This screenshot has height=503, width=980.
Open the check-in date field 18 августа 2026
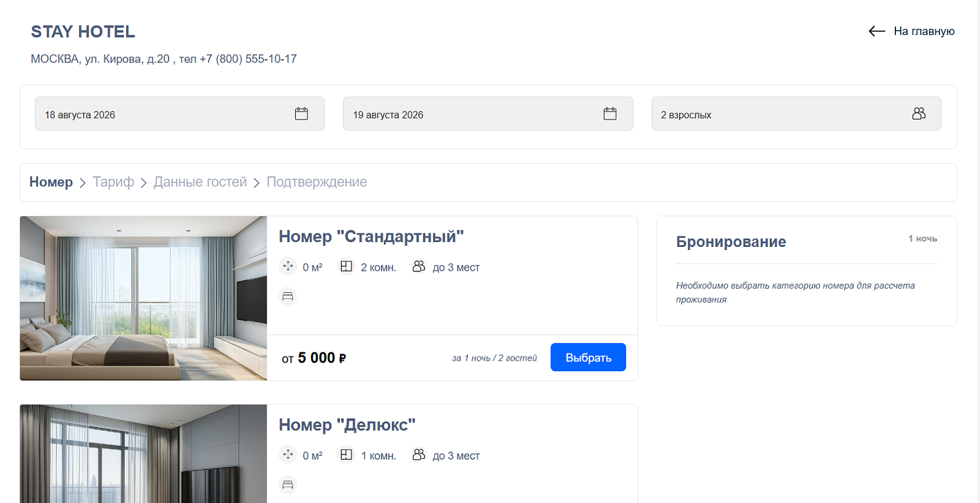(179, 114)
